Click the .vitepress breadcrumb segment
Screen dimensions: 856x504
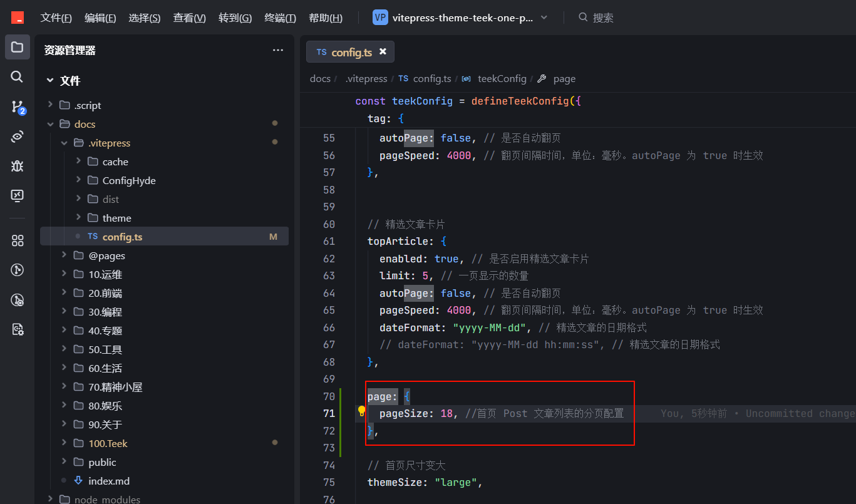(366, 79)
